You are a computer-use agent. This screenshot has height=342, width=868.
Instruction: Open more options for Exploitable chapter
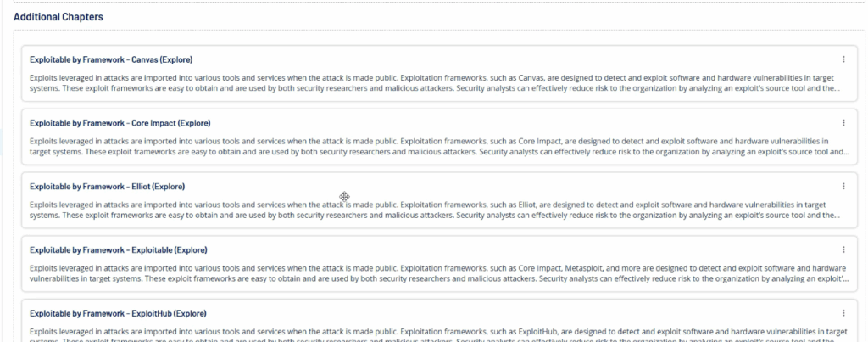coord(843,250)
